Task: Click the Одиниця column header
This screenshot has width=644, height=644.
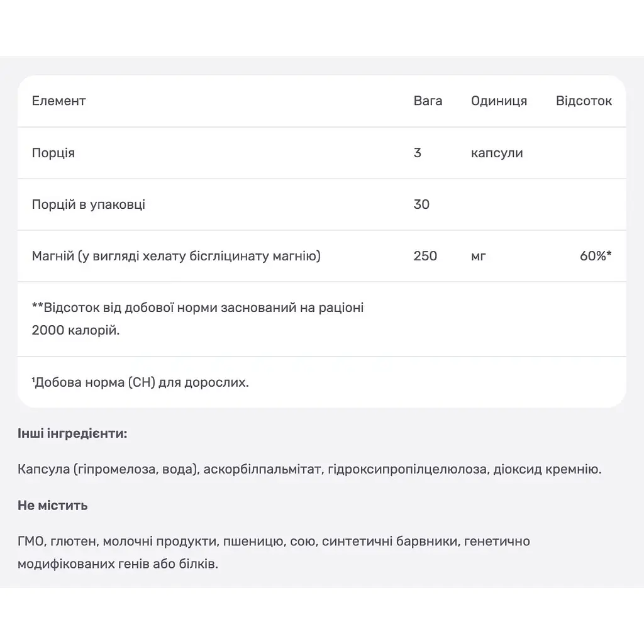Action: coord(499,101)
